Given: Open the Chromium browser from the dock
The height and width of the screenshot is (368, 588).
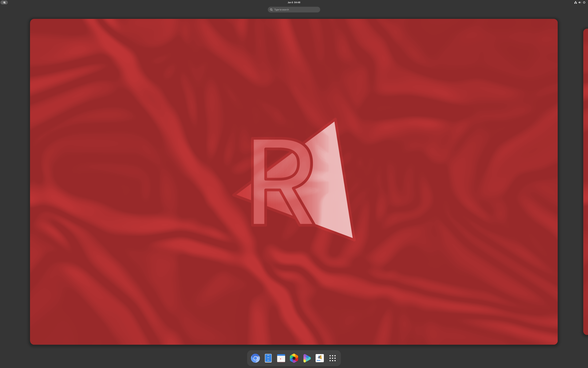Looking at the screenshot, I should pyautogui.click(x=255, y=358).
